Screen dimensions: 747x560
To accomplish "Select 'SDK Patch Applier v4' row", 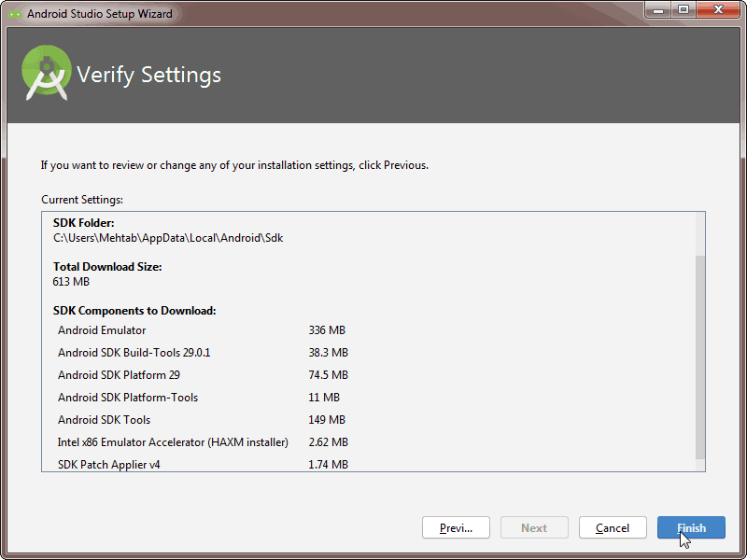I will (x=203, y=464).
